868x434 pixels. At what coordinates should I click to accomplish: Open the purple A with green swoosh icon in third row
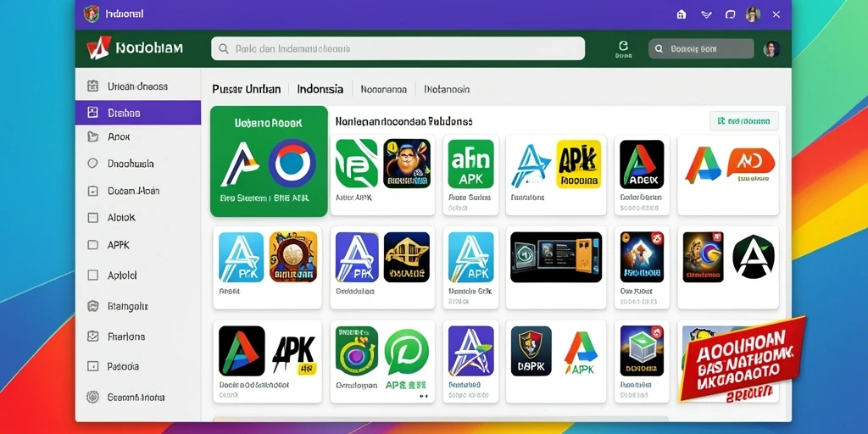coord(471,351)
